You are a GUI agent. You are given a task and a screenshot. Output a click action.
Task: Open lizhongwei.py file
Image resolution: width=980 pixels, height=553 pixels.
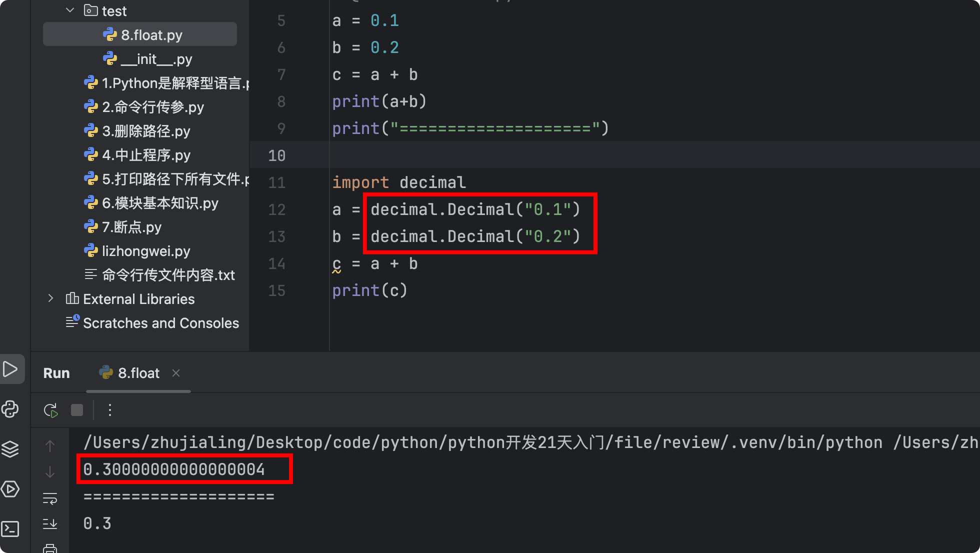point(145,251)
